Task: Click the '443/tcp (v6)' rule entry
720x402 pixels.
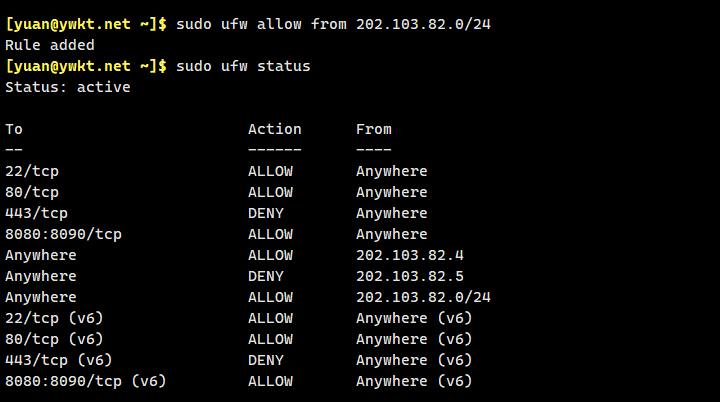Action: click(x=59, y=360)
